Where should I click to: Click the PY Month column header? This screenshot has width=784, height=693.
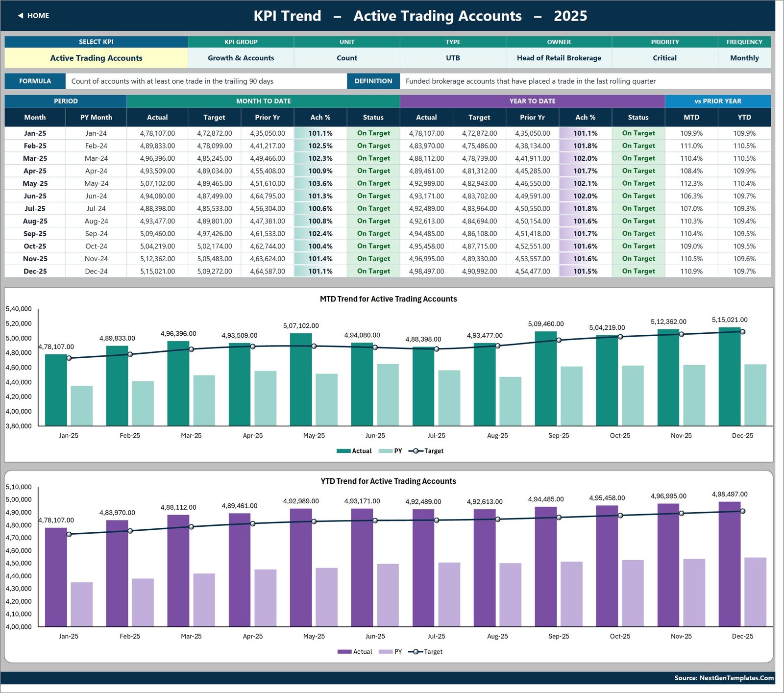tap(96, 118)
